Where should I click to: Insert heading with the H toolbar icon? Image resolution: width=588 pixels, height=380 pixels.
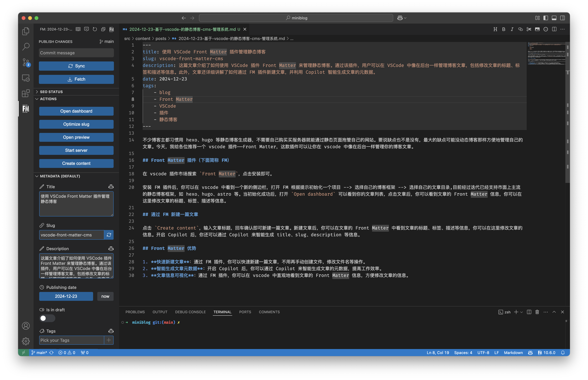pyautogui.click(x=495, y=29)
